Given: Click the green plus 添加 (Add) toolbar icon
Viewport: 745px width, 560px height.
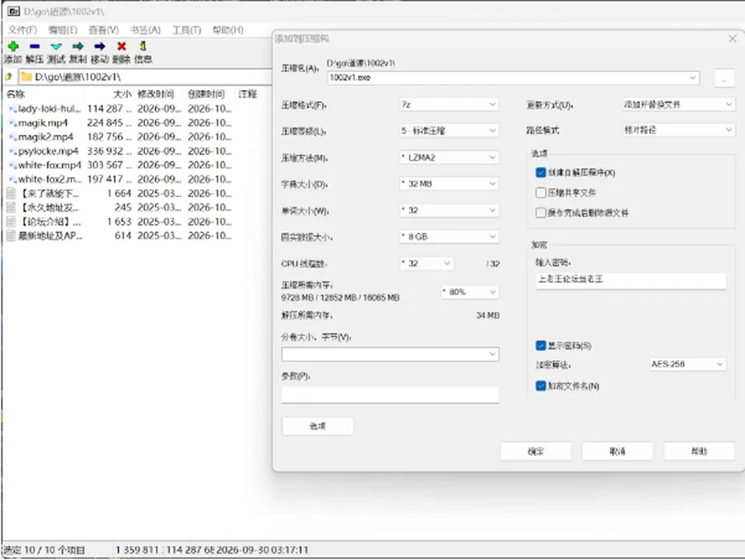Looking at the screenshot, I should tap(13, 46).
